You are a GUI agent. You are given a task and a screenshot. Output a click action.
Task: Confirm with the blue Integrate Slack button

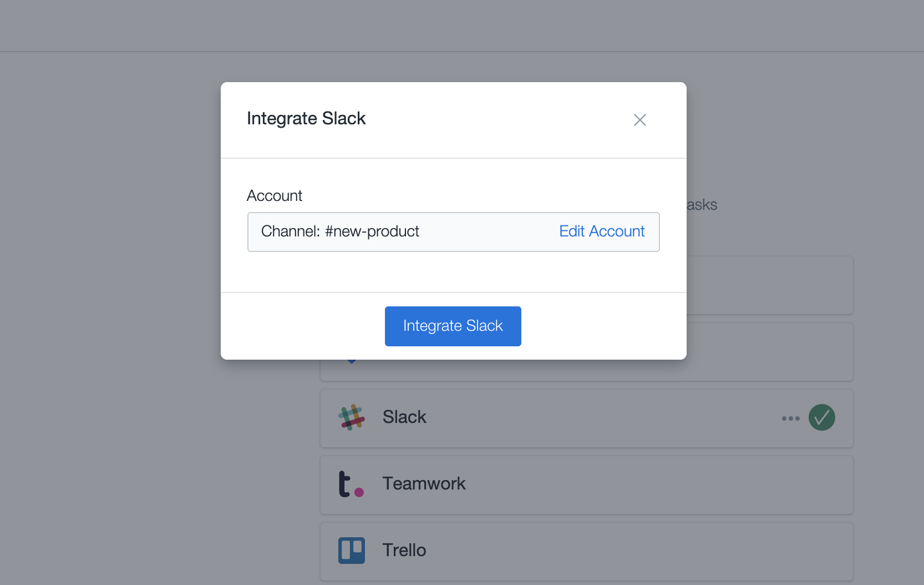click(453, 326)
